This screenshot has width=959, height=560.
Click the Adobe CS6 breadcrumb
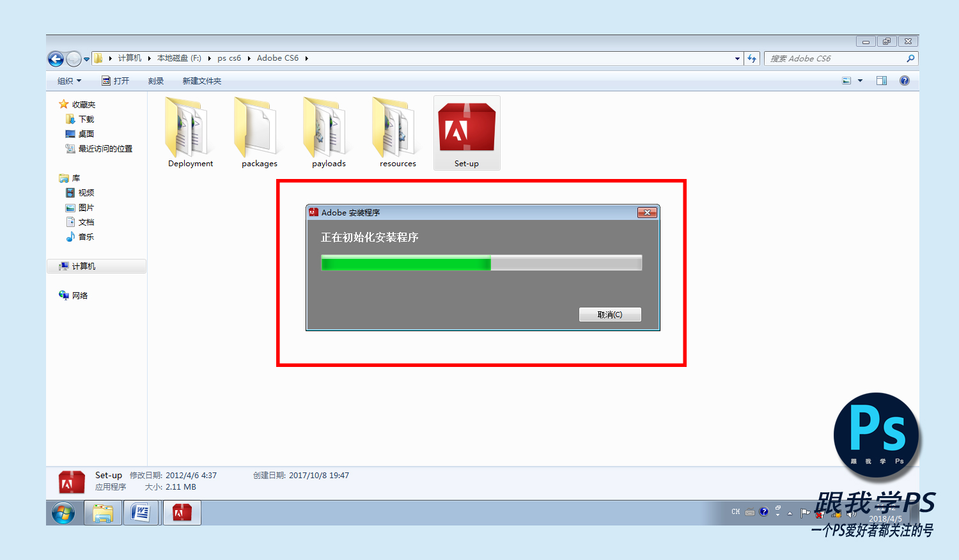277,58
